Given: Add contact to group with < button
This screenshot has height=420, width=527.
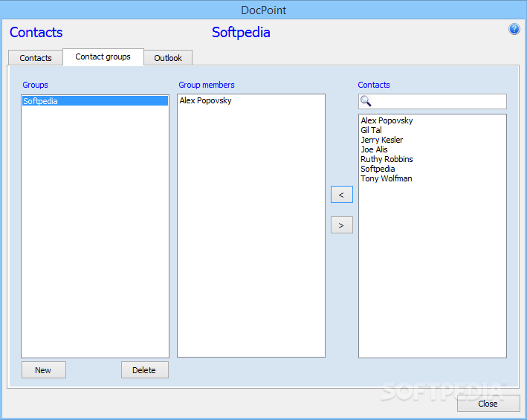Looking at the screenshot, I should point(341,195).
